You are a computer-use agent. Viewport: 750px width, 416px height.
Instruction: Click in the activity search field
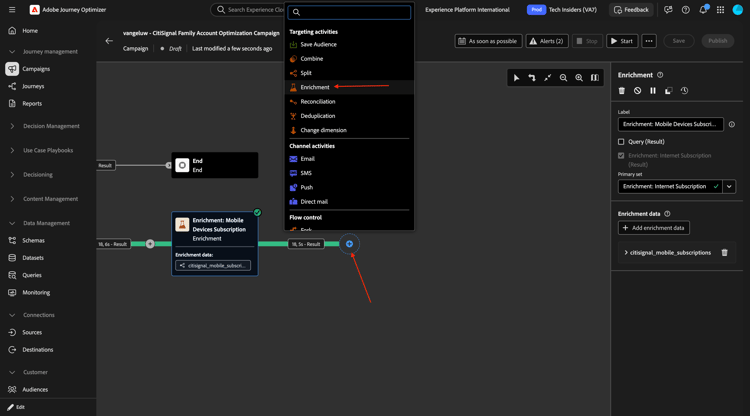tap(349, 12)
